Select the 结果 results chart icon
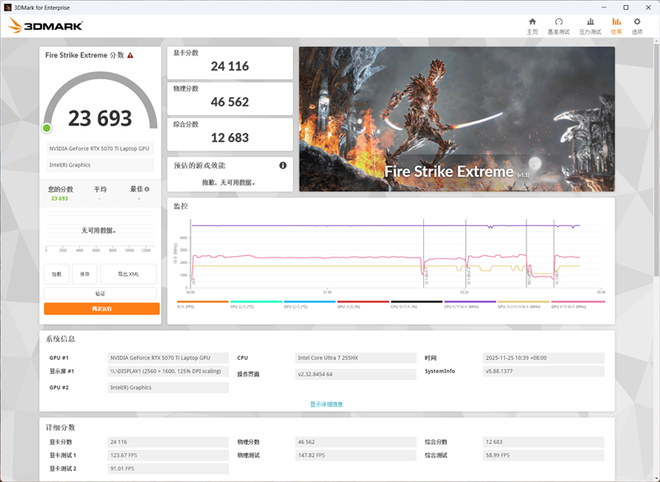This screenshot has height=482, width=660. coord(616,21)
